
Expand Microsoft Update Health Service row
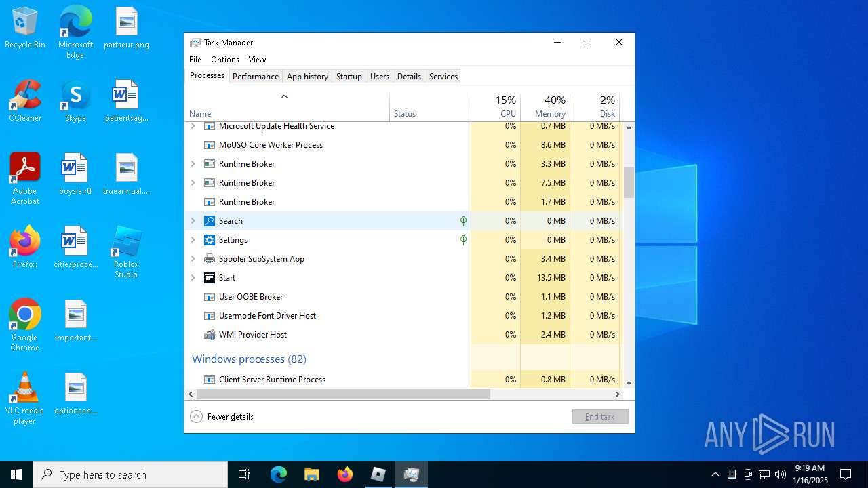(x=193, y=126)
